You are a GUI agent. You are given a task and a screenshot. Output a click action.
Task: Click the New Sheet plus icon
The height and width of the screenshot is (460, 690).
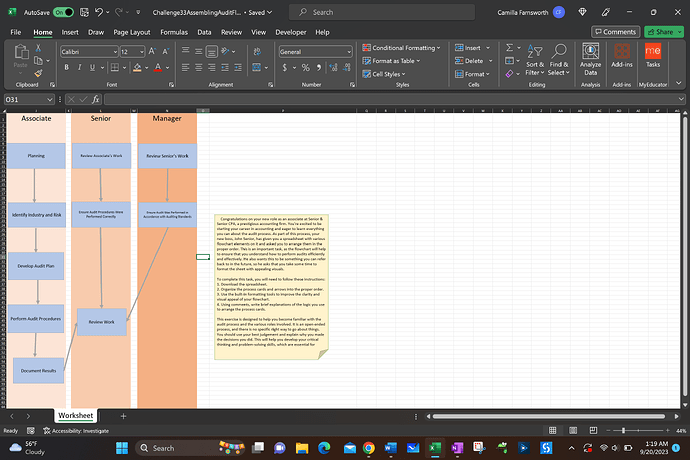click(x=123, y=416)
